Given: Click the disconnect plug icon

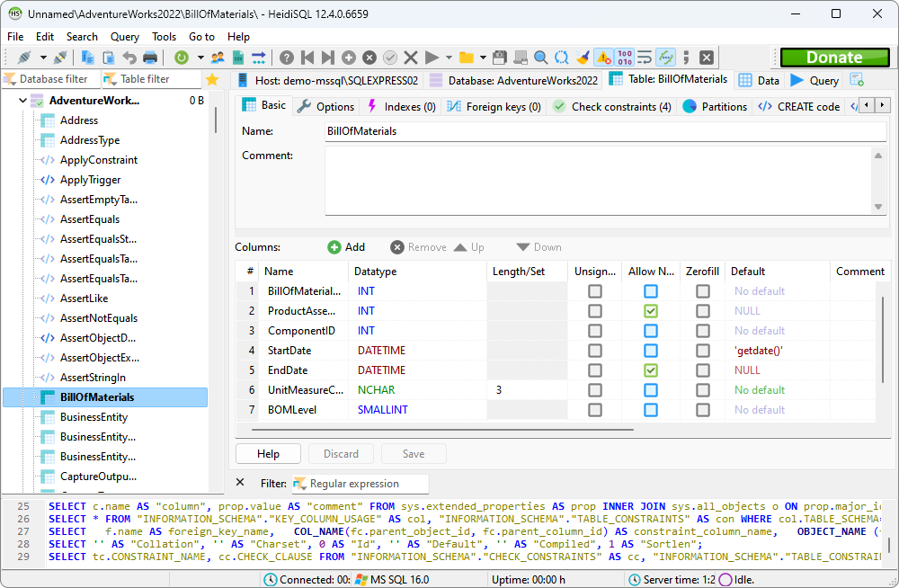Looking at the screenshot, I should pyautogui.click(x=60, y=58).
